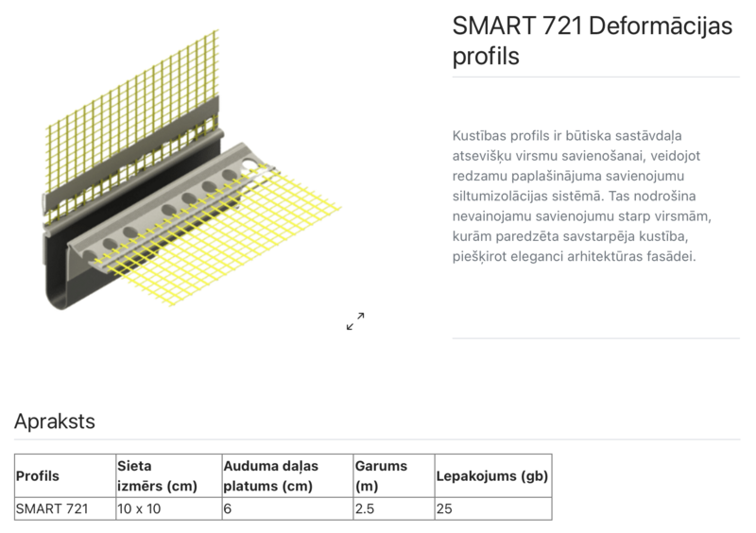
Task: Click the divider line below the description
Action: click(595, 338)
